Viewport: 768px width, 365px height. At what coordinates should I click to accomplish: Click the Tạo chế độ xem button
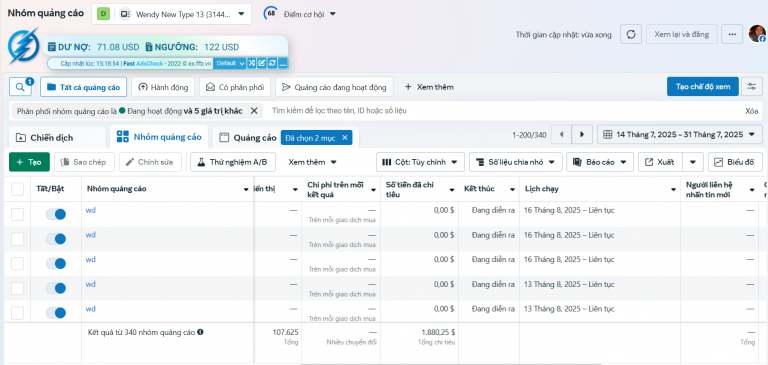pyautogui.click(x=703, y=87)
